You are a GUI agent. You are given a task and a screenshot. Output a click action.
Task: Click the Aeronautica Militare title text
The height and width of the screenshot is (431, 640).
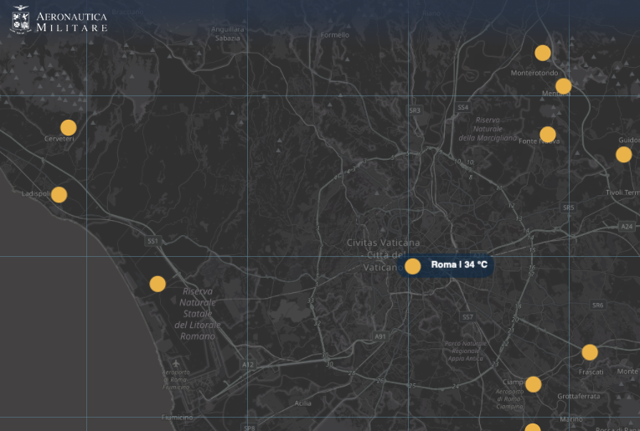86,23
